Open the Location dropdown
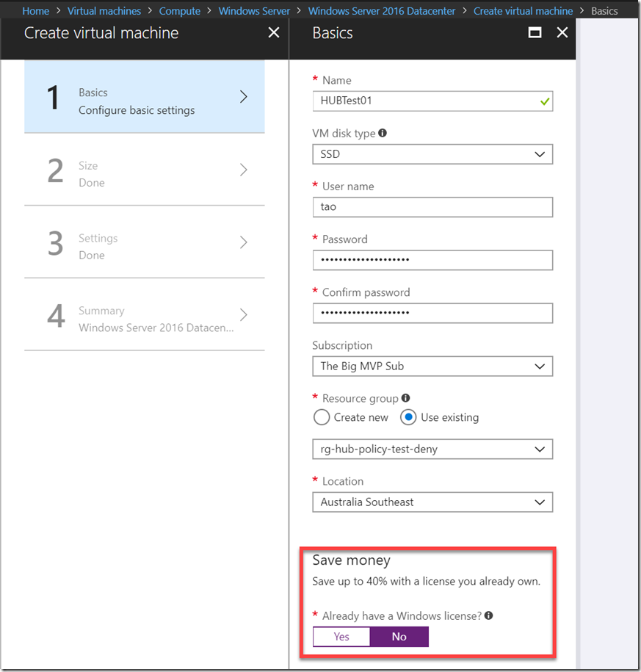Screen dimensions: 641x672 pos(432,502)
